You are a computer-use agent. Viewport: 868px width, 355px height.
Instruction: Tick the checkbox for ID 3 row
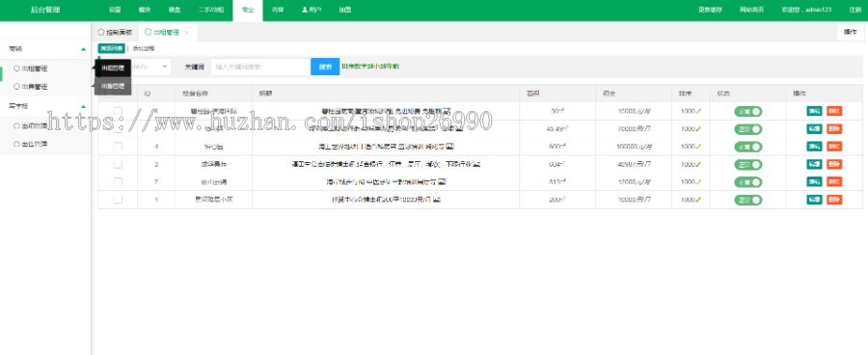point(118,165)
